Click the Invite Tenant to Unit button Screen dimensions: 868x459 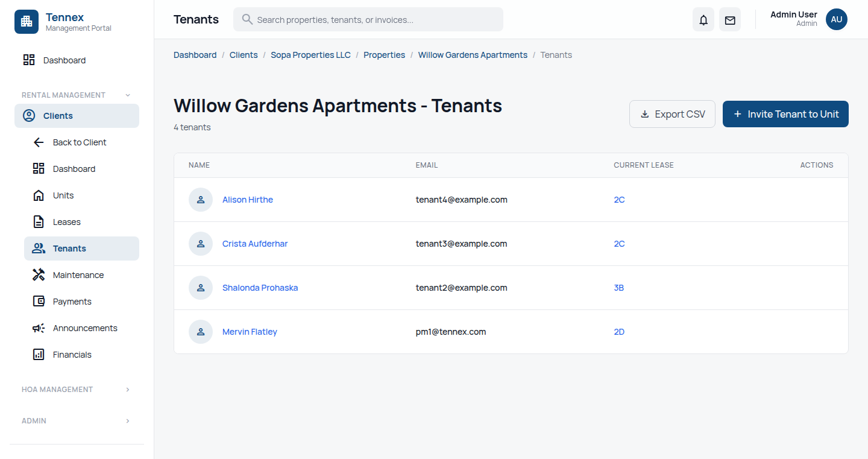click(785, 114)
